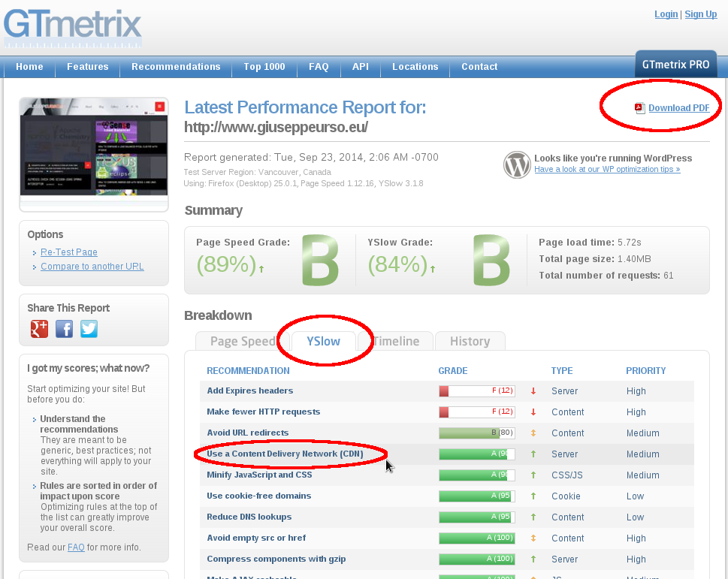Click the red arrow for Make fewer HTTP requests
728x579 pixels.
(533, 412)
